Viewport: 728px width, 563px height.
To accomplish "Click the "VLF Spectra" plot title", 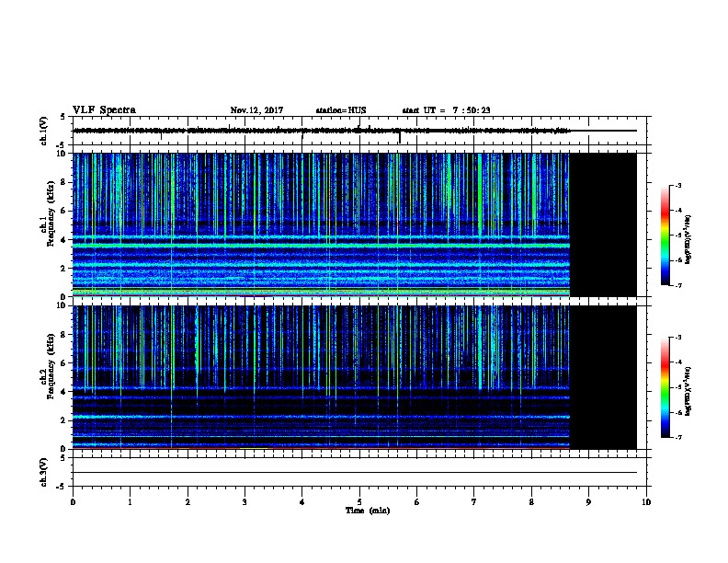I will point(104,110).
